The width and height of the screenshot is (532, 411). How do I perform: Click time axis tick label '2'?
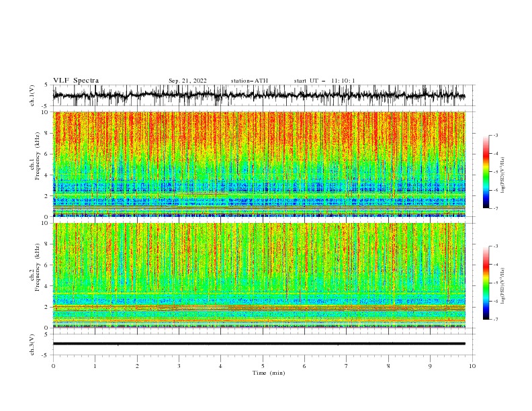point(137,366)
